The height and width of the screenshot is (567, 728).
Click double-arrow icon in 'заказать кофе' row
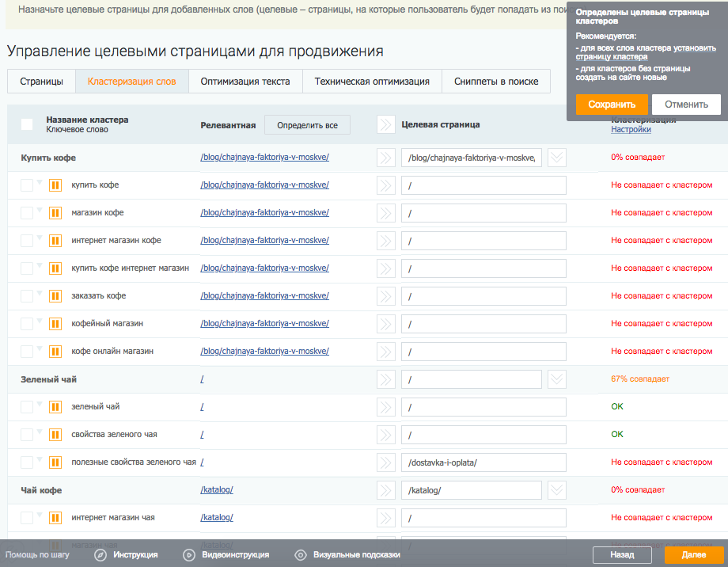click(385, 296)
